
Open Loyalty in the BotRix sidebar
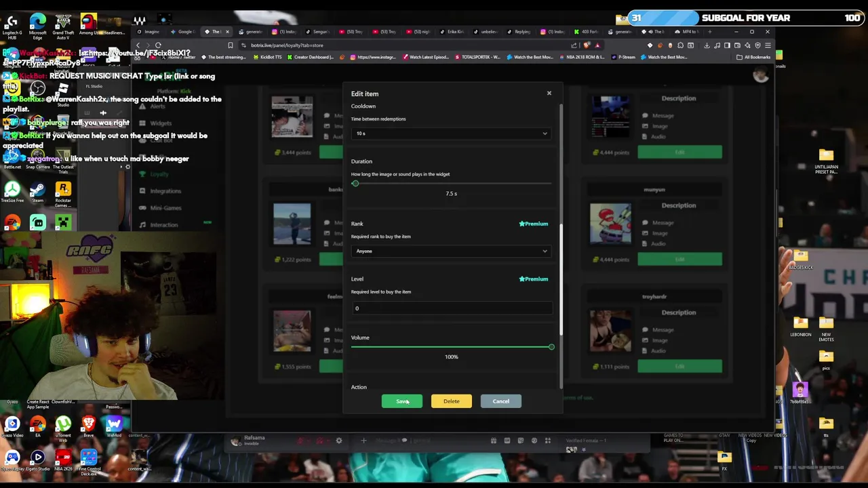pyautogui.click(x=159, y=174)
